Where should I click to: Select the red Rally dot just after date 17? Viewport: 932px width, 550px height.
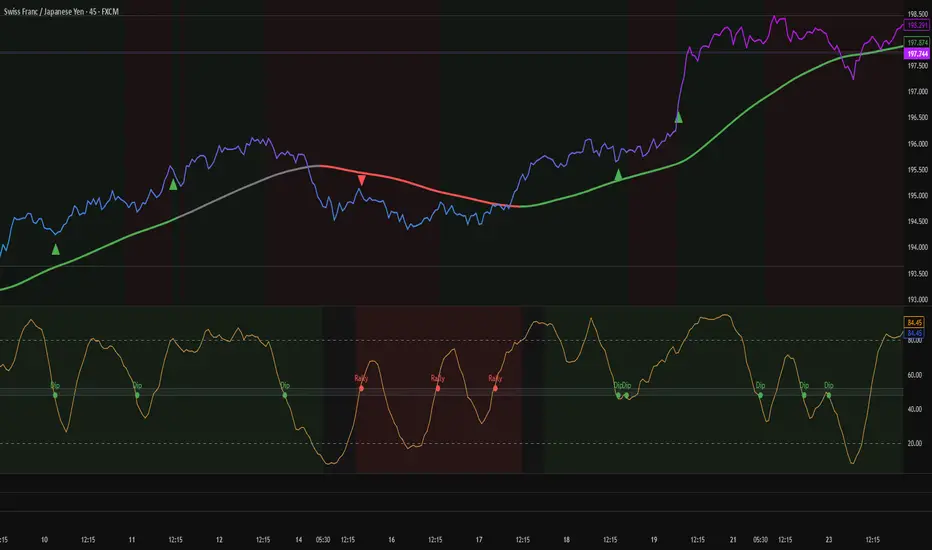point(495,388)
